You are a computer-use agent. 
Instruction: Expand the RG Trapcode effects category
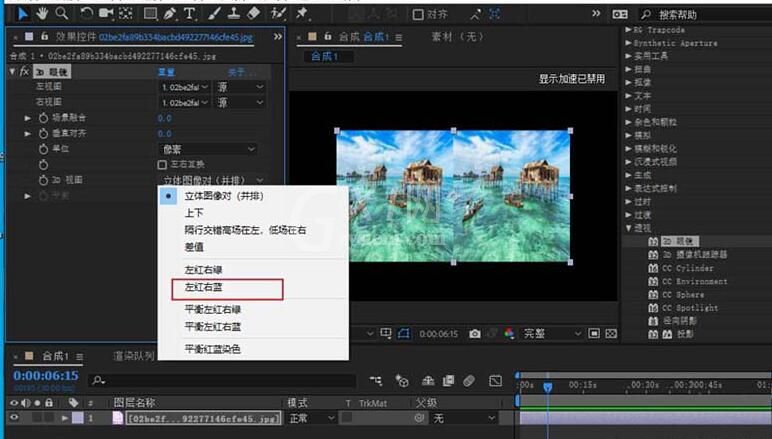pyautogui.click(x=628, y=30)
